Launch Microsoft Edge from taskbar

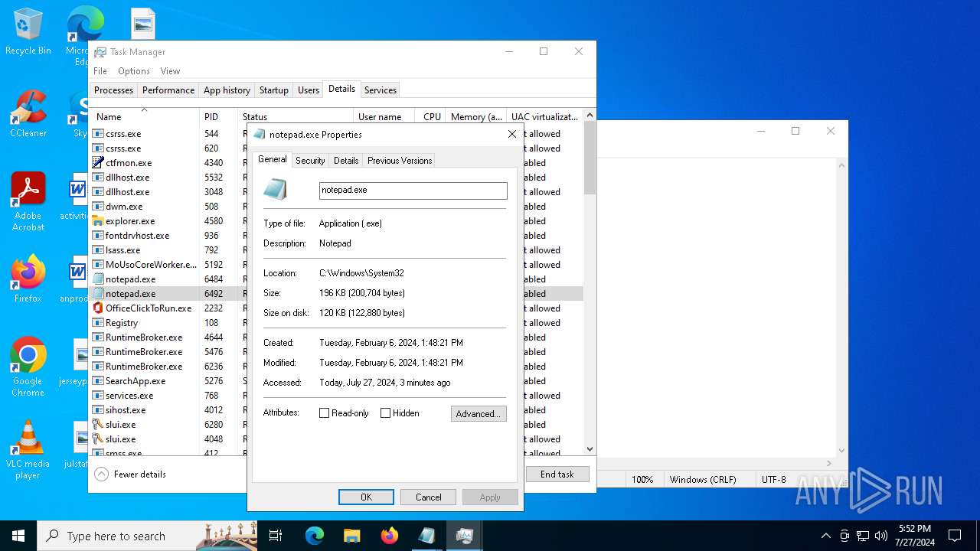pos(315,536)
